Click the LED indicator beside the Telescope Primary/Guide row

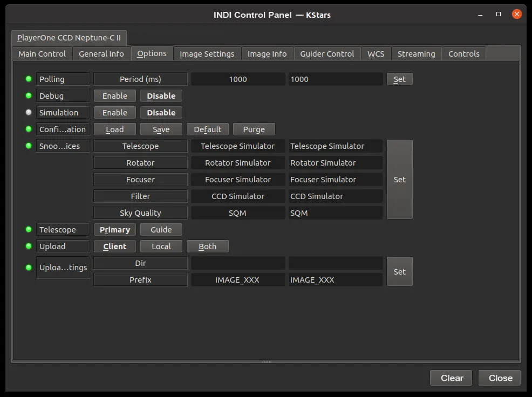(29, 229)
